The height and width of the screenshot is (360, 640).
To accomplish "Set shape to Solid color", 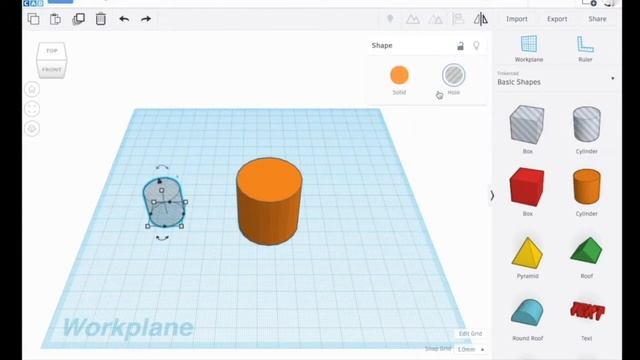I will pos(399,76).
